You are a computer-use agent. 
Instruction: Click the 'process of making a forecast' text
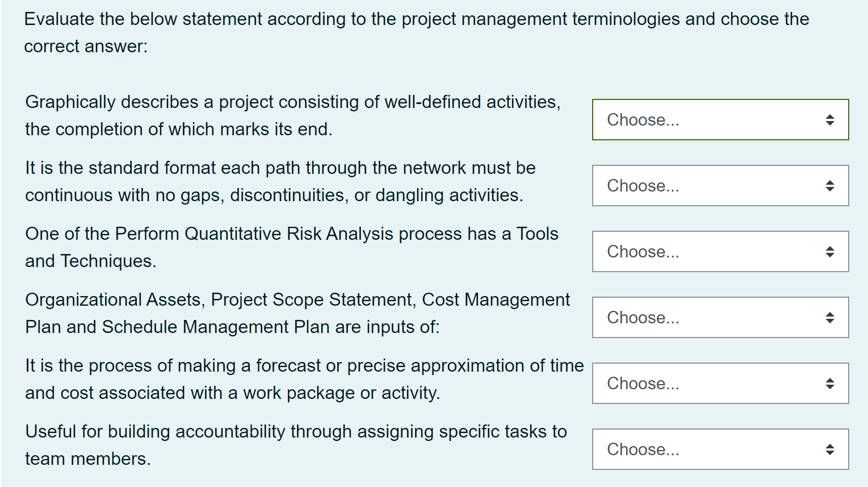point(304,379)
